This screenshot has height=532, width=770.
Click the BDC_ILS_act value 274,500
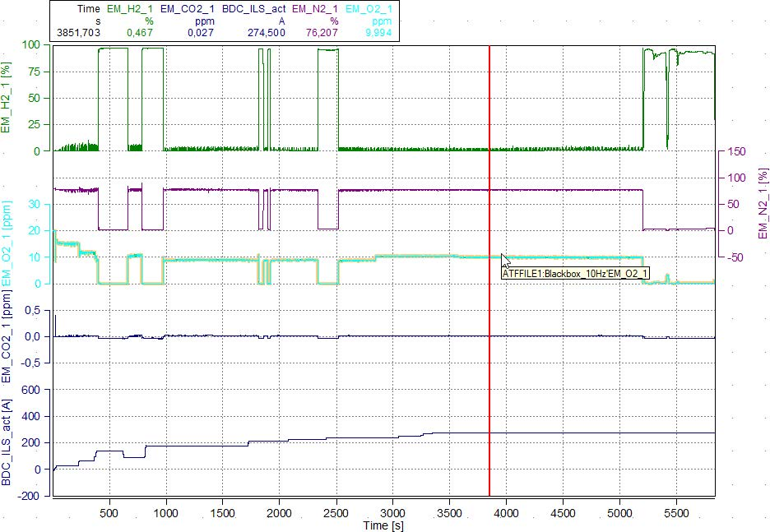coord(266,33)
